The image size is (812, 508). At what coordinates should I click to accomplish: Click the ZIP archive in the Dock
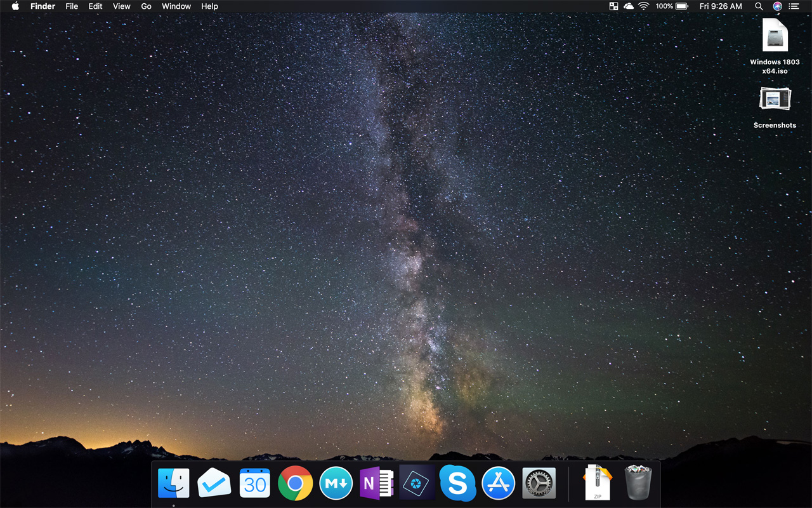pyautogui.click(x=597, y=483)
